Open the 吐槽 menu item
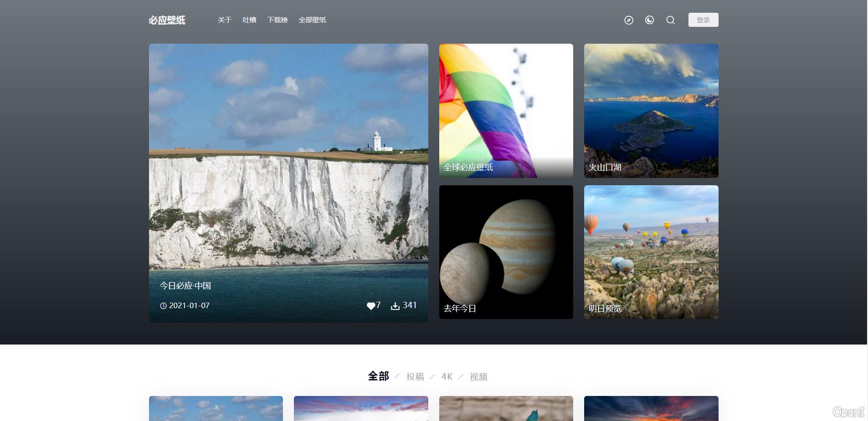The height and width of the screenshot is (421, 868). point(249,20)
